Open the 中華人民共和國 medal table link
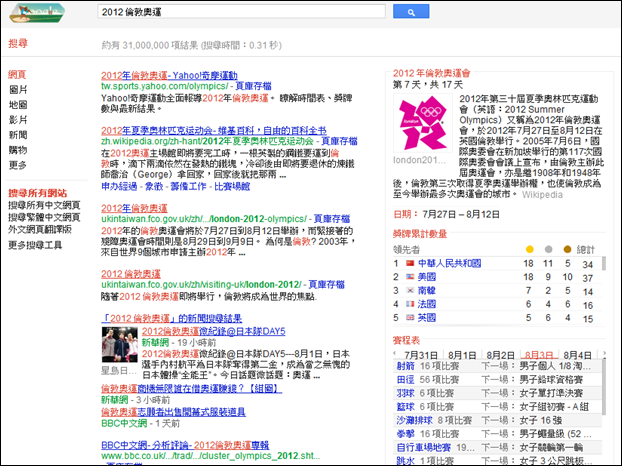The width and height of the screenshot is (622, 466). point(449,263)
